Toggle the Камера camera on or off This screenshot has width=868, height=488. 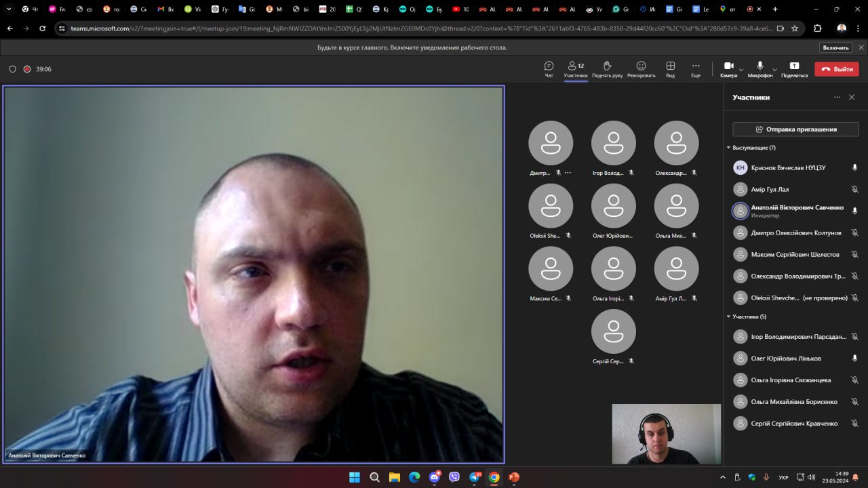(x=728, y=67)
